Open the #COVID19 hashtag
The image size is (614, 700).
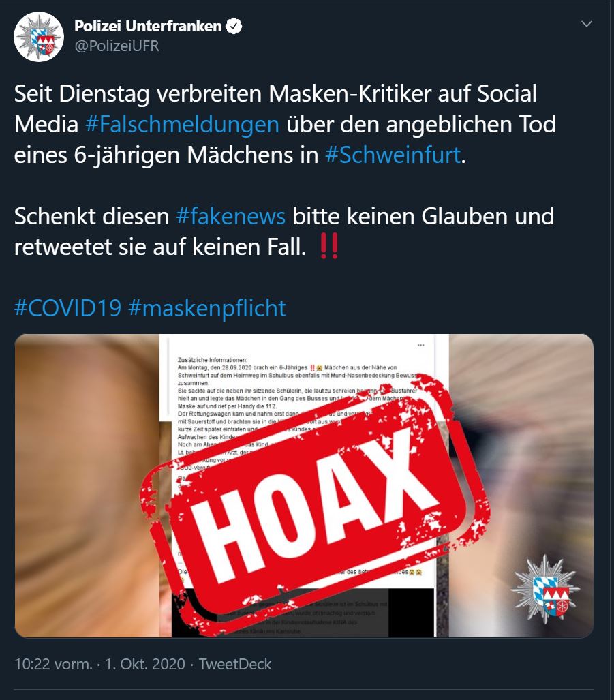point(68,308)
